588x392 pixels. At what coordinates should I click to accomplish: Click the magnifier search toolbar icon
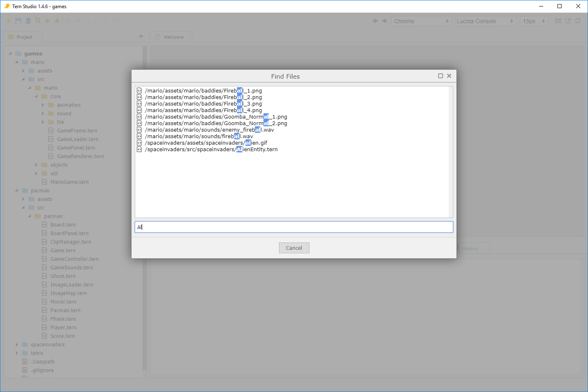click(38, 21)
